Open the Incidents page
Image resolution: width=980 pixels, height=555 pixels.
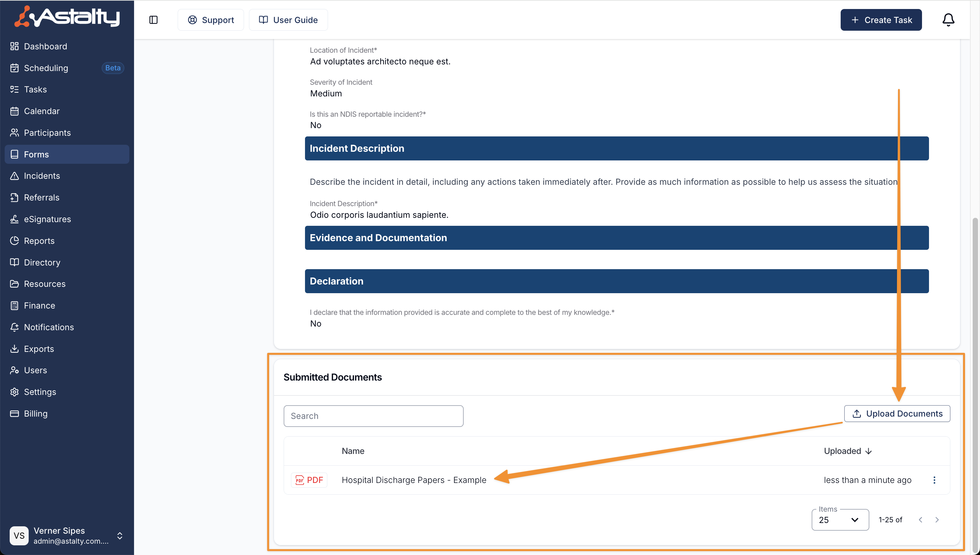[42, 176]
